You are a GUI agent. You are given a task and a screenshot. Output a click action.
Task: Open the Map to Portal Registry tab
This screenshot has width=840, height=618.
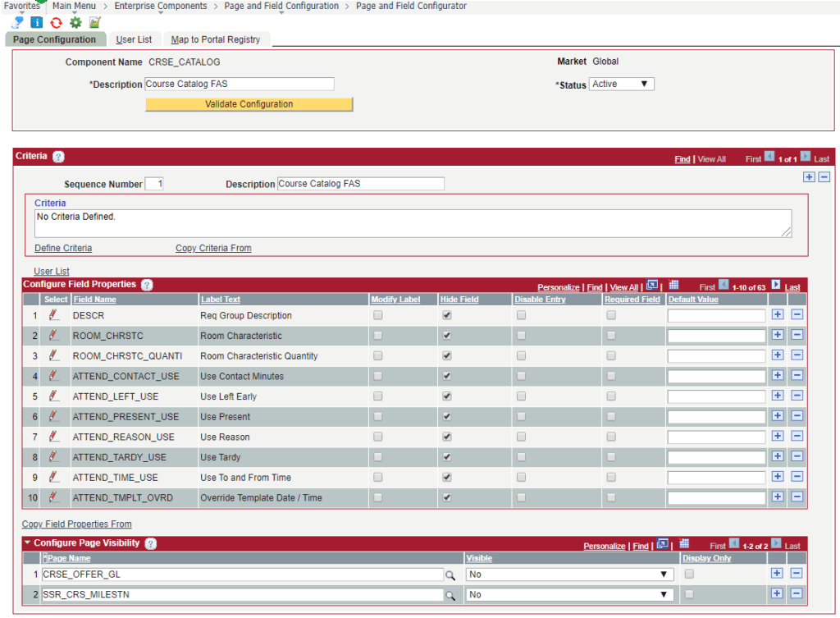(x=215, y=39)
